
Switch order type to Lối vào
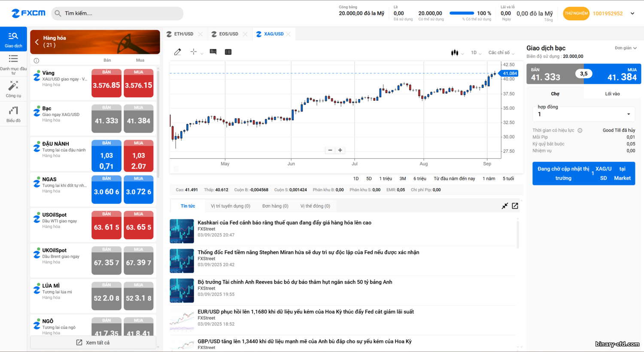coord(612,94)
